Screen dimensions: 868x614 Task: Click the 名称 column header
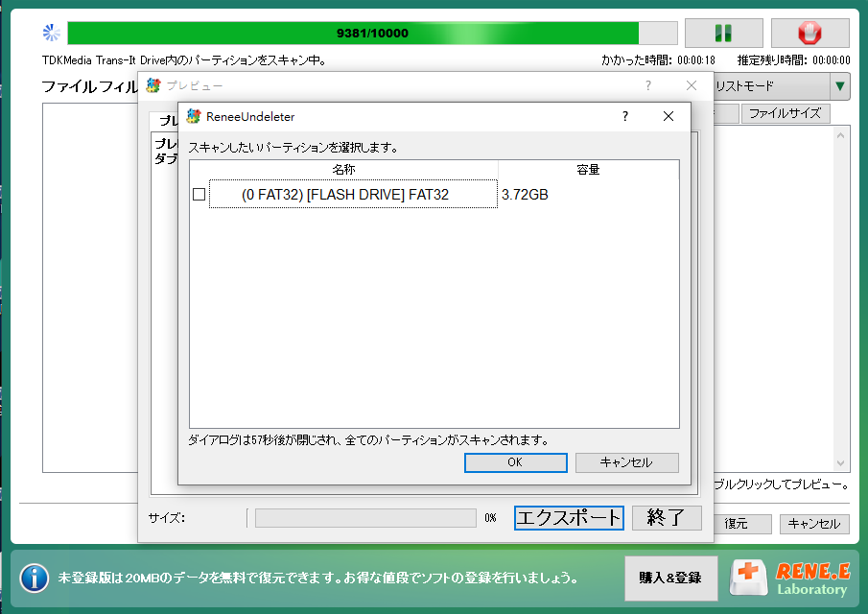point(343,170)
